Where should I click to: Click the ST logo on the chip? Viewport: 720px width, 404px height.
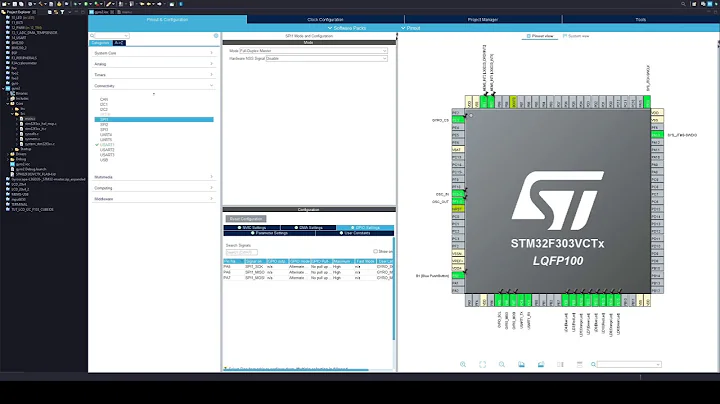[x=557, y=200]
